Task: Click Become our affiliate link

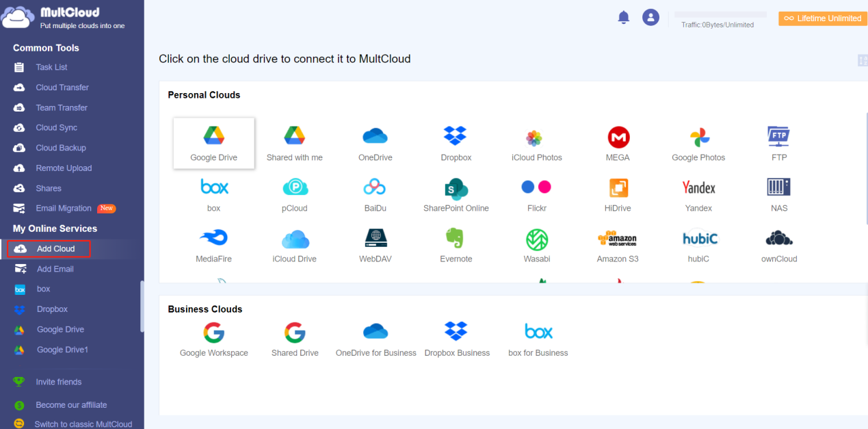Action: tap(72, 405)
